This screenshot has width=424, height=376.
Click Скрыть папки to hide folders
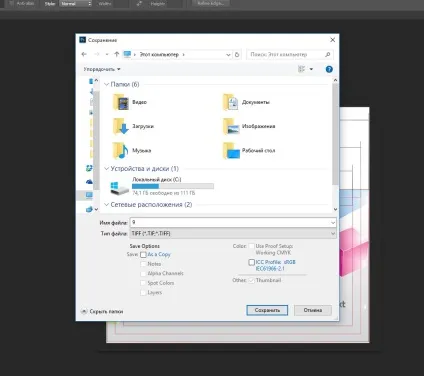pos(102,311)
